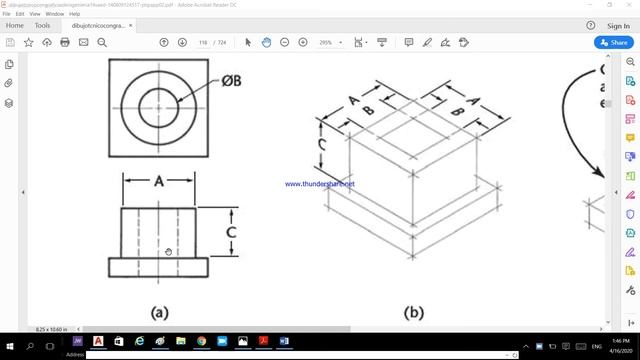This screenshot has width=640, height=360.
Task: Click the scroll right arrow
Action: point(601,329)
